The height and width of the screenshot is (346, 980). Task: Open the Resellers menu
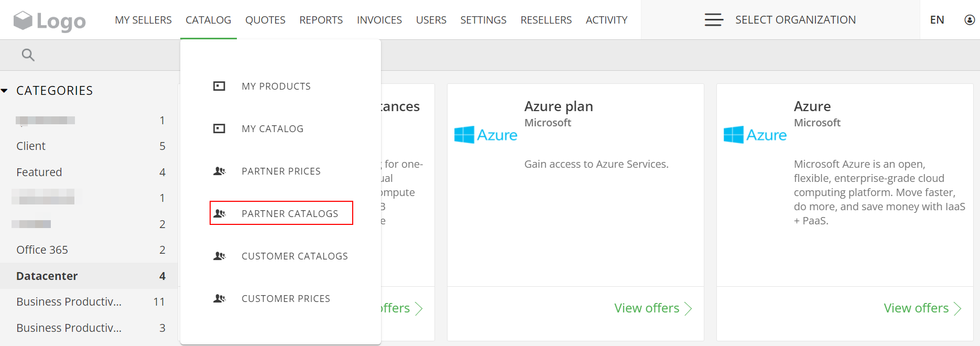click(x=546, y=20)
